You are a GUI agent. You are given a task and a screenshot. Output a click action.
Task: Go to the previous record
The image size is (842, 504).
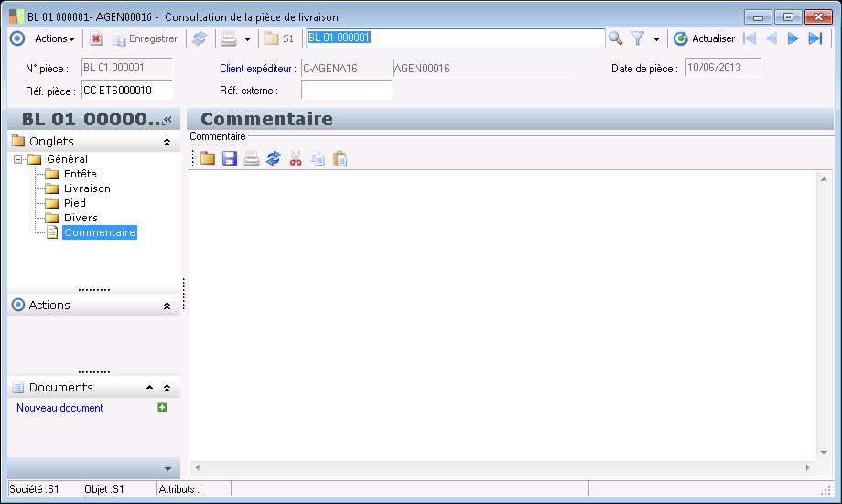click(x=772, y=38)
